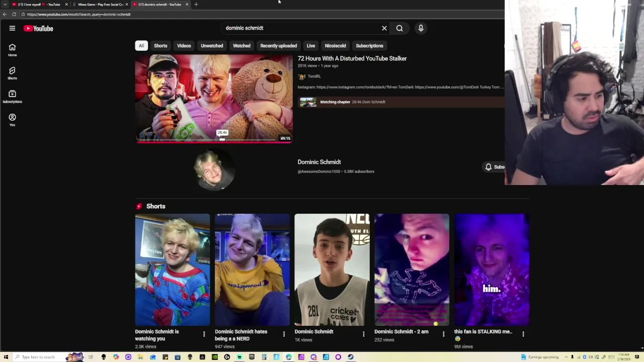Open options menu for '2 am' short
This screenshot has width=644, height=362.
pos(443,334)
